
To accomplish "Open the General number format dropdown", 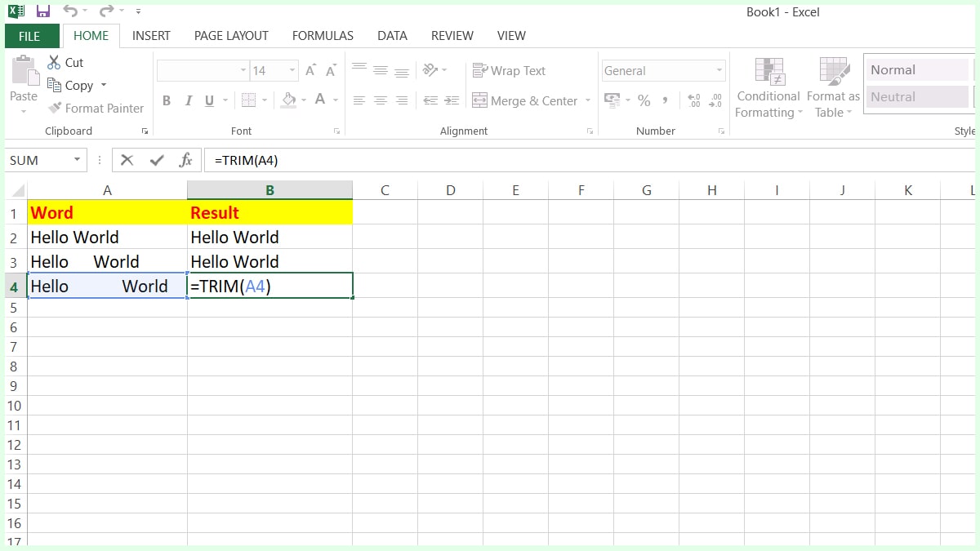I will pos(718,70).
